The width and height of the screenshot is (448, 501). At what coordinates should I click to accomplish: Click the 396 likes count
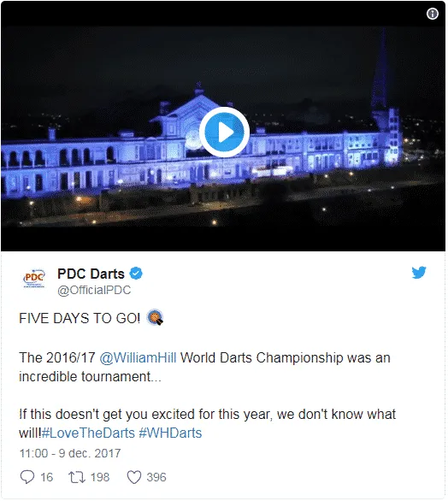click(x=156, y=477)
